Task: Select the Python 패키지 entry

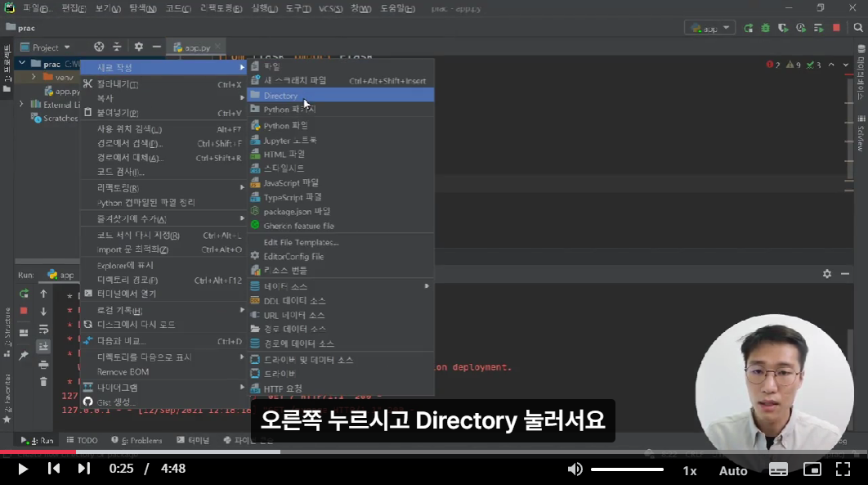Action: coord(340,110)
